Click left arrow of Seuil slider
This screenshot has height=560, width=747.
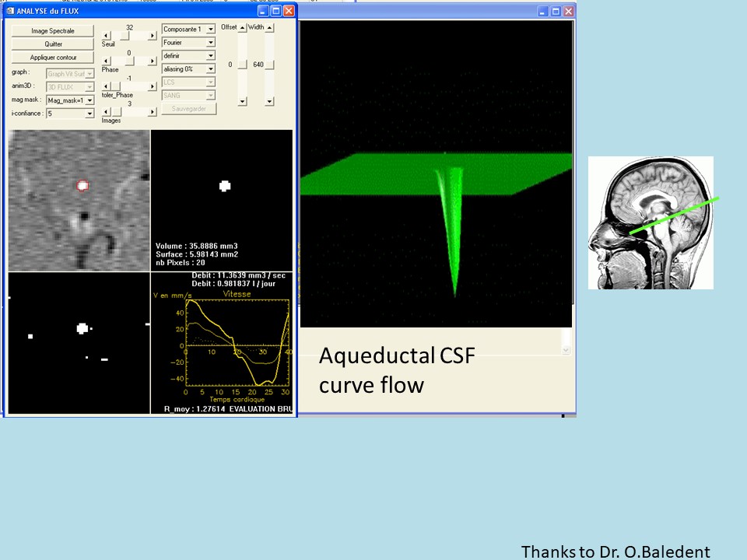(107, 36)
